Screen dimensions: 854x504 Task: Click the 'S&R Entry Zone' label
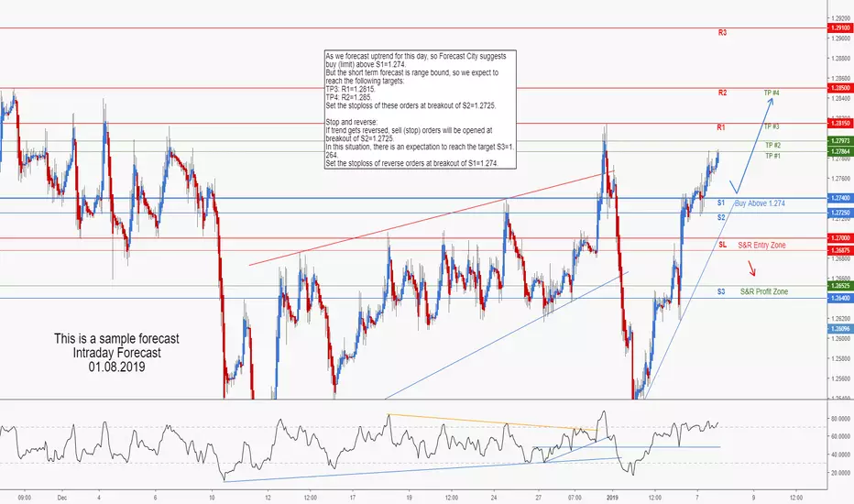(762, 246)
